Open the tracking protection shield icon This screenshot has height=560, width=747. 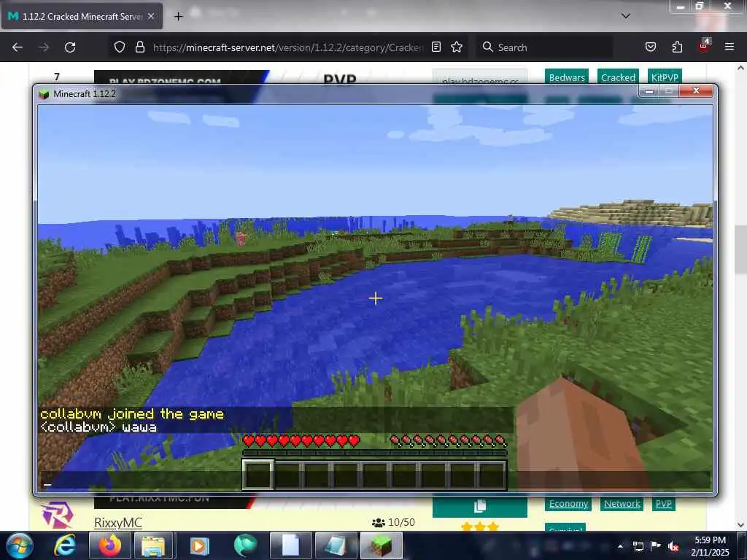(120, 47)
